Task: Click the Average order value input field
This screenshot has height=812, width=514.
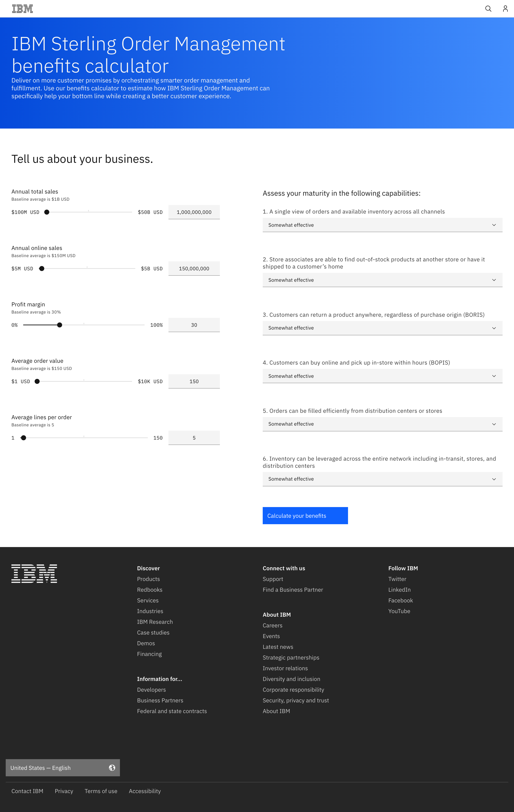Action: (194, 381)
